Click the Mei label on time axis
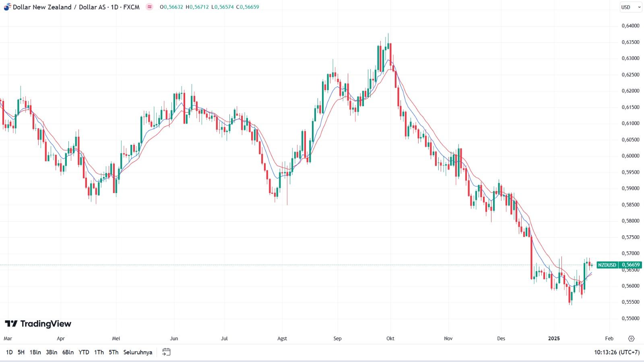 tap(116, 339)
